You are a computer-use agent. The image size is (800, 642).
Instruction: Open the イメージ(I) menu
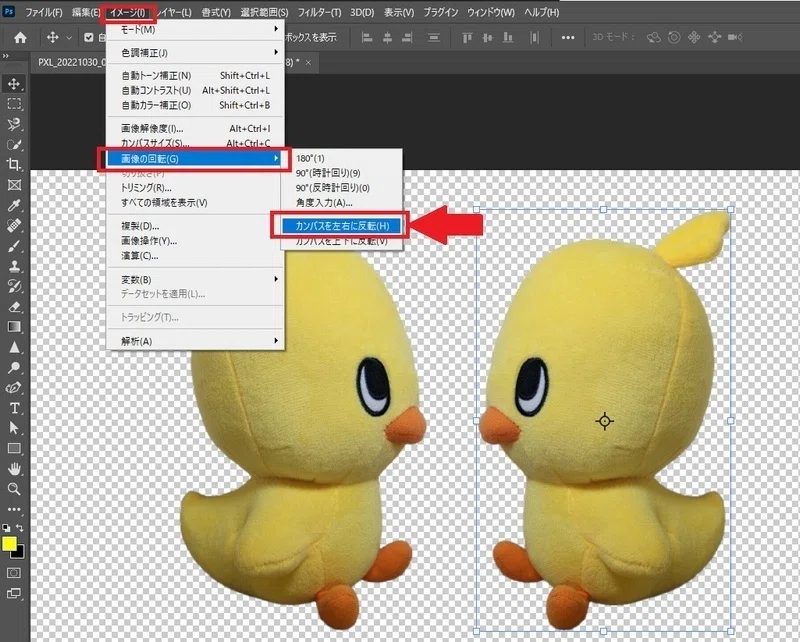pyautogui.click(x=128, y=13)
